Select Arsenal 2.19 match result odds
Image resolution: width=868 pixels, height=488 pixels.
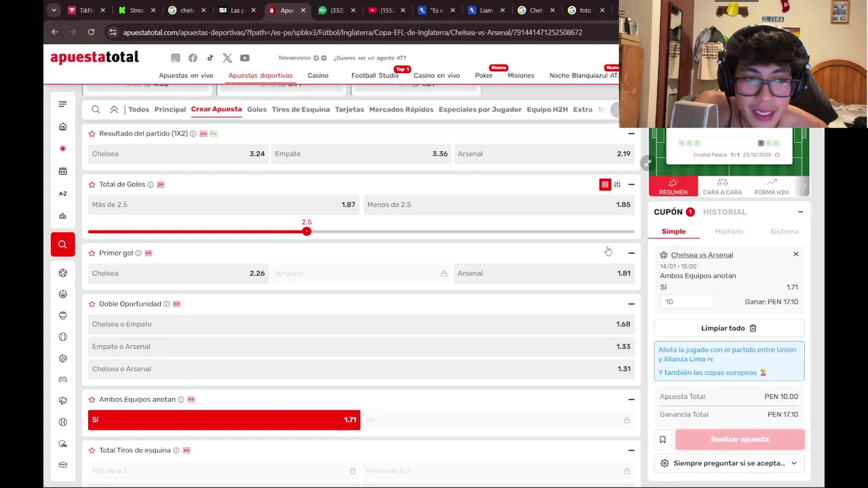(x=544, y=154)
